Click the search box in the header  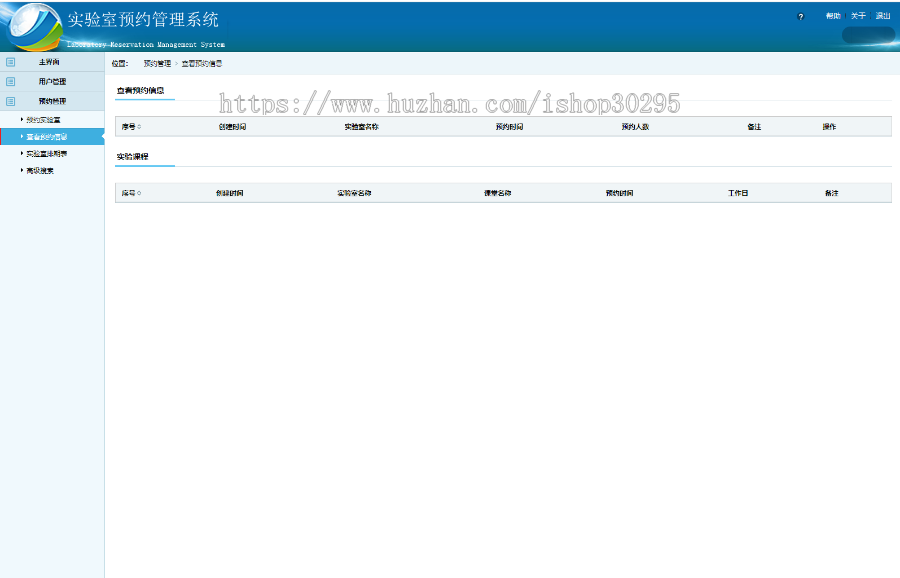867,36
